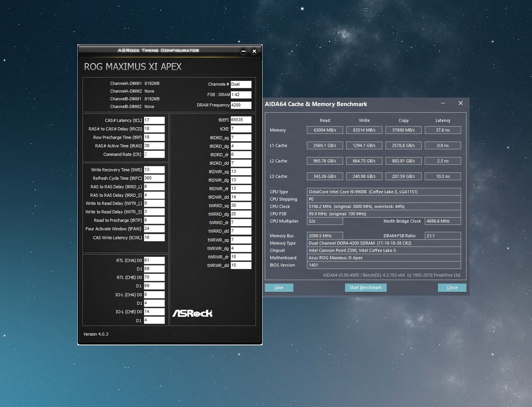Screen dimensions: 532x407
Task: Select the tRRD_S value field
Action: pos(154,195)
